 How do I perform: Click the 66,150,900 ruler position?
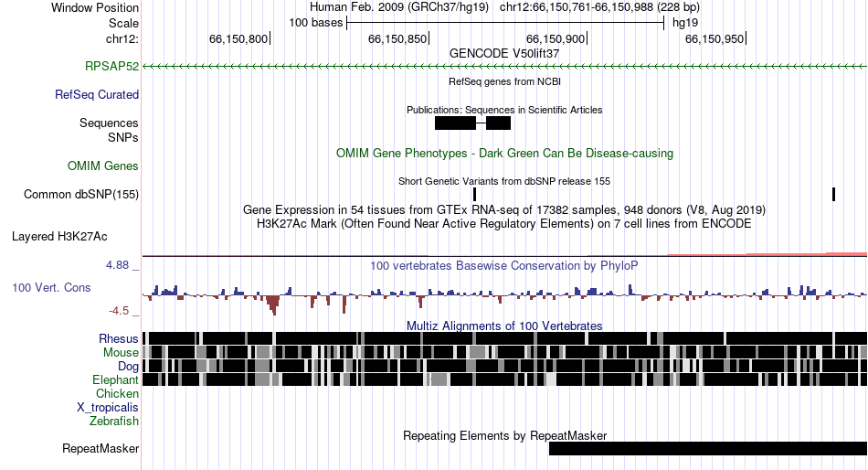tap(556, 38)
